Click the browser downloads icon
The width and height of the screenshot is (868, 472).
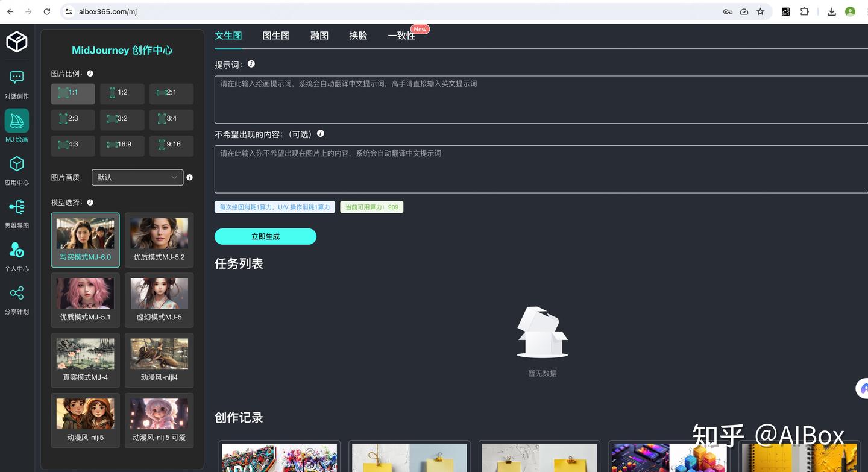pyautogui.click(x=831, y=11)
